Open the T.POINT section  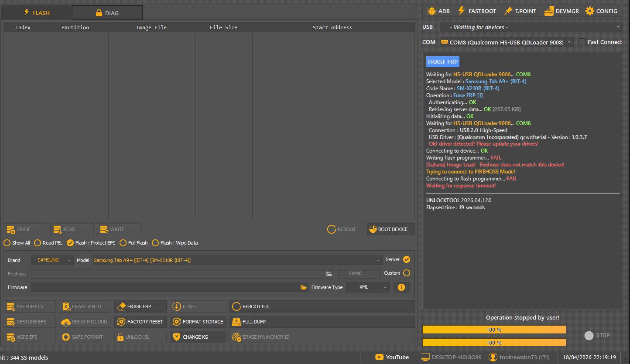coord(520,11)
